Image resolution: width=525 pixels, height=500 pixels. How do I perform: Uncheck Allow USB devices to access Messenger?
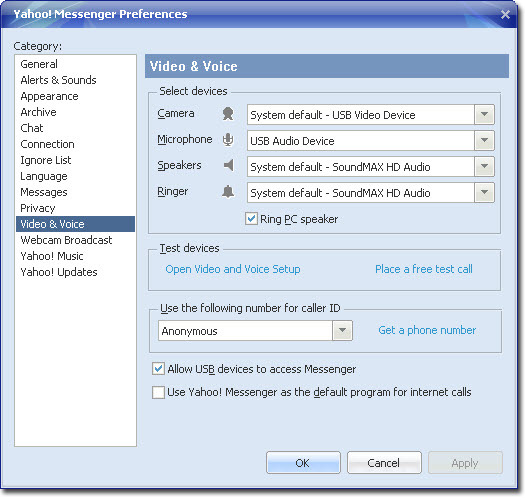(158, 369)
